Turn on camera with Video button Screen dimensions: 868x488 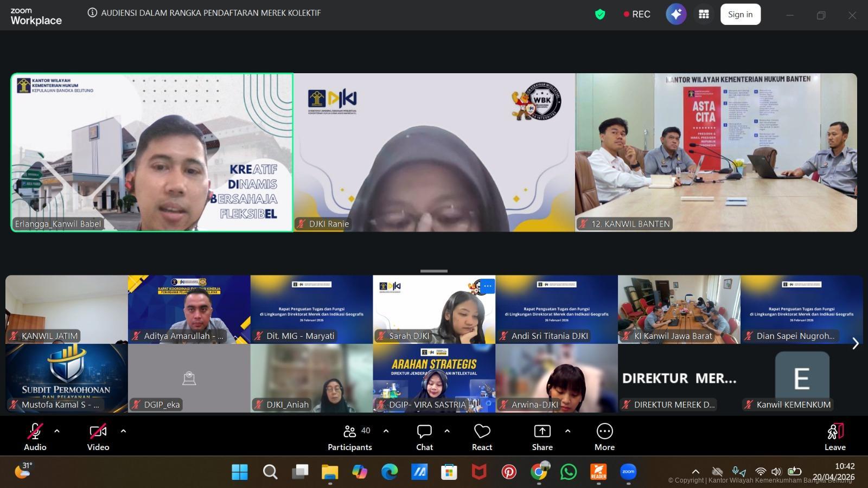coord(98,437)
